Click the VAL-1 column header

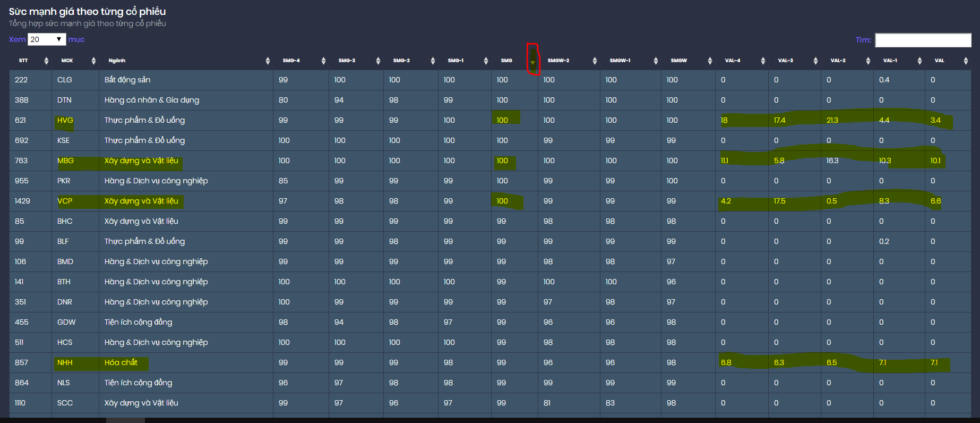click(890, 61)
